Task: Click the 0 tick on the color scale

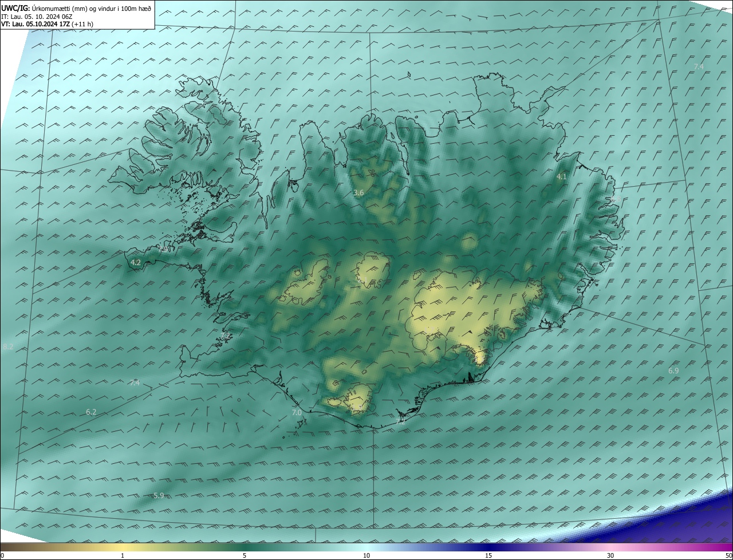Action: tap(2, 555)
